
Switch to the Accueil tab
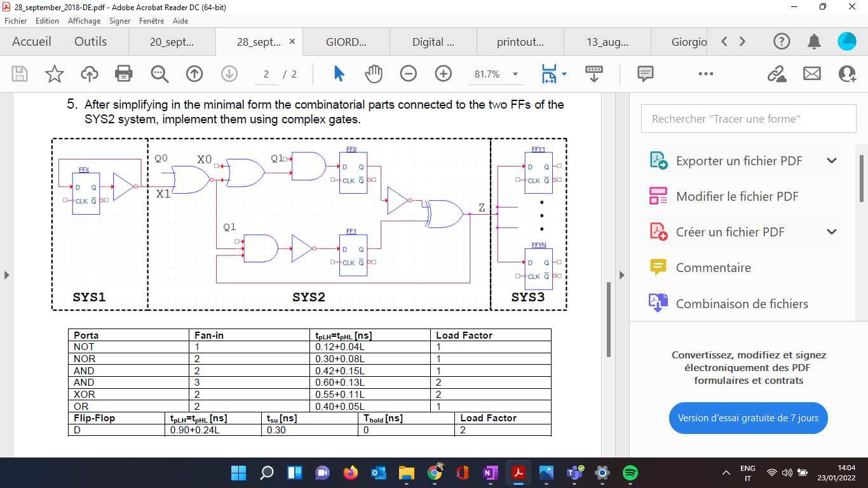[32, 42]
